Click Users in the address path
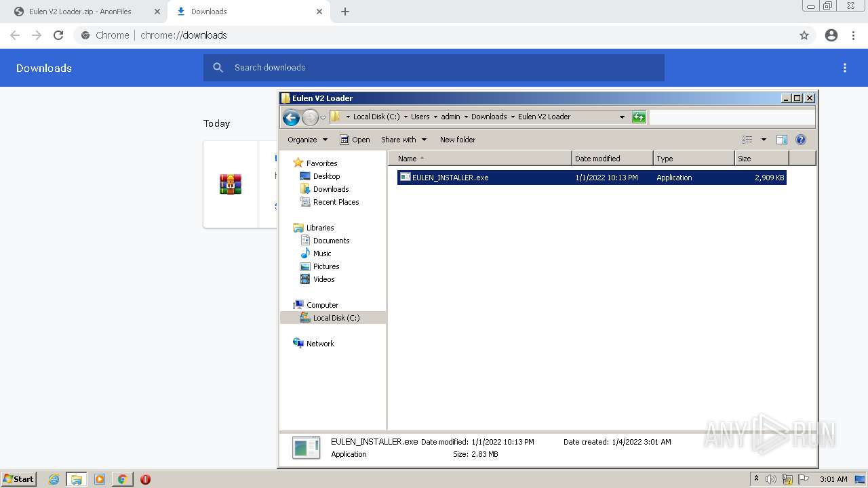 [420, 117]
